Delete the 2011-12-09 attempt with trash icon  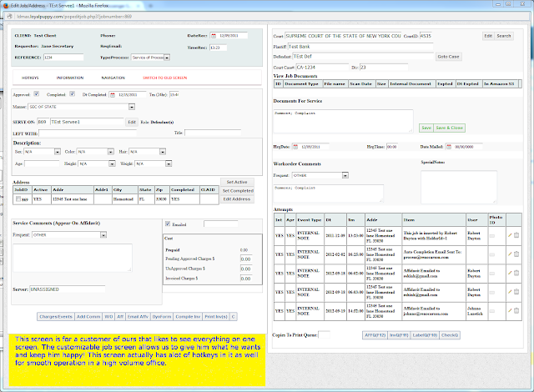click(x=516, y=235)
